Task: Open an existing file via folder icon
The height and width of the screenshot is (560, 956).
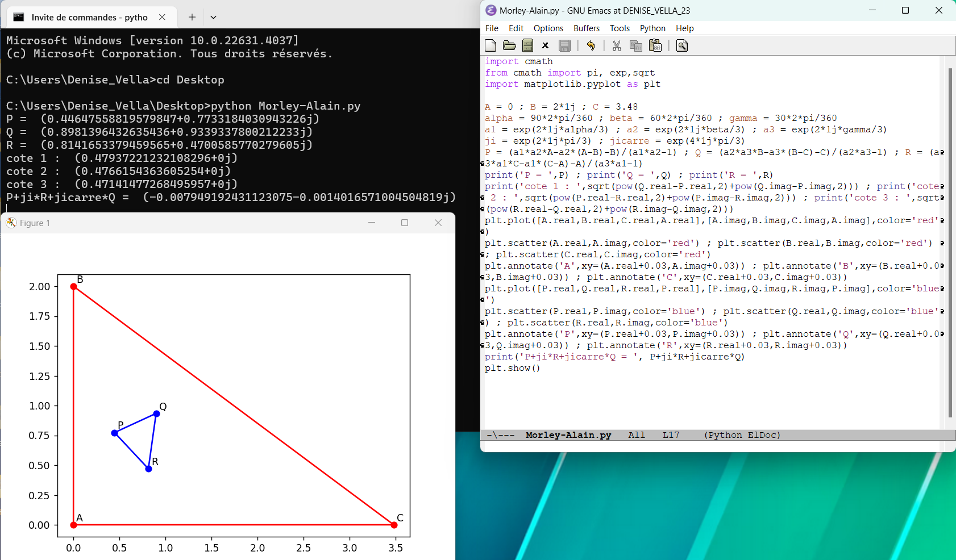Action: click(x=509, y=45)
